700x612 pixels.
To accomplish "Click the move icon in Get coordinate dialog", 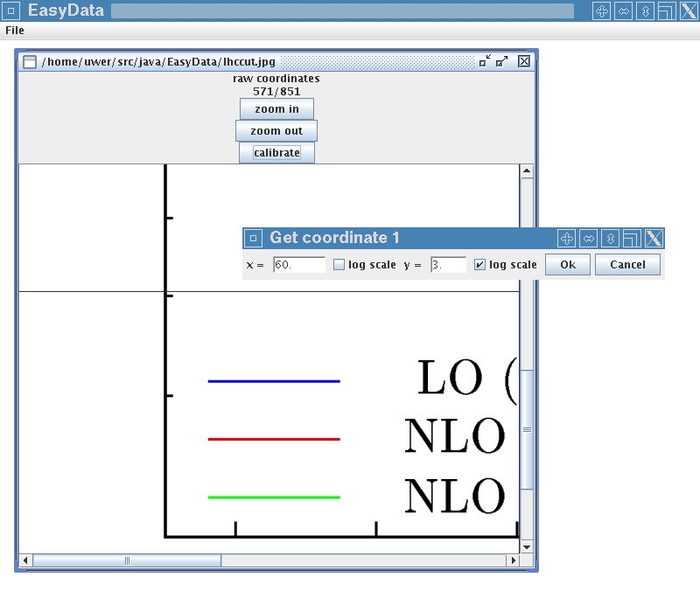I will [x=566, y=238].
